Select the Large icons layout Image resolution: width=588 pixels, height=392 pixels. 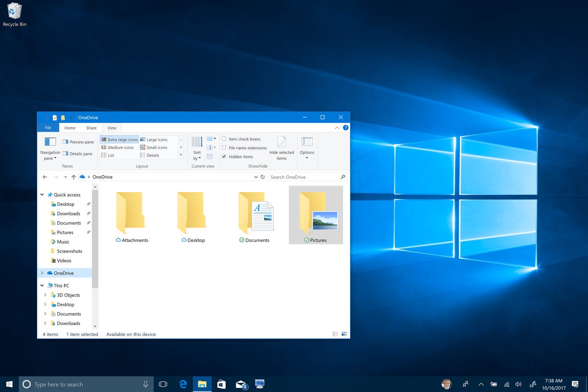(x=154, y=139)
